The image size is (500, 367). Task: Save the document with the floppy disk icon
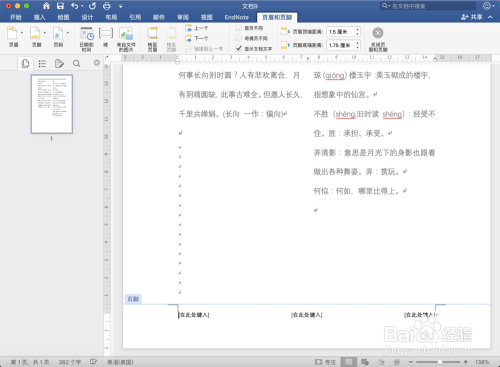[60, 6]
